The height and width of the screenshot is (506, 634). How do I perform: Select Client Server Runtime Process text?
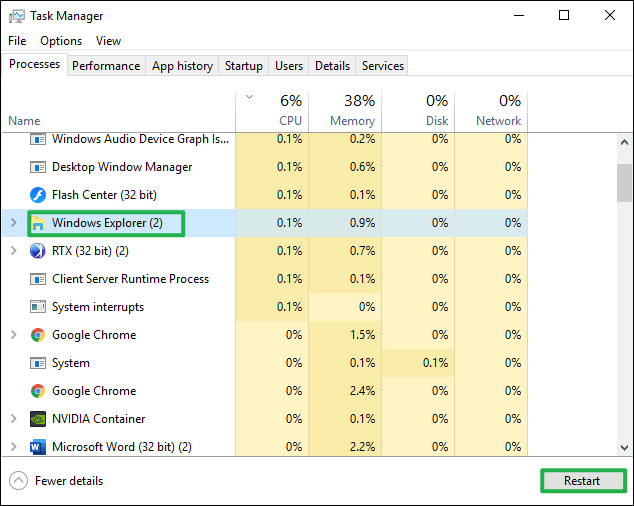[130, 279]
